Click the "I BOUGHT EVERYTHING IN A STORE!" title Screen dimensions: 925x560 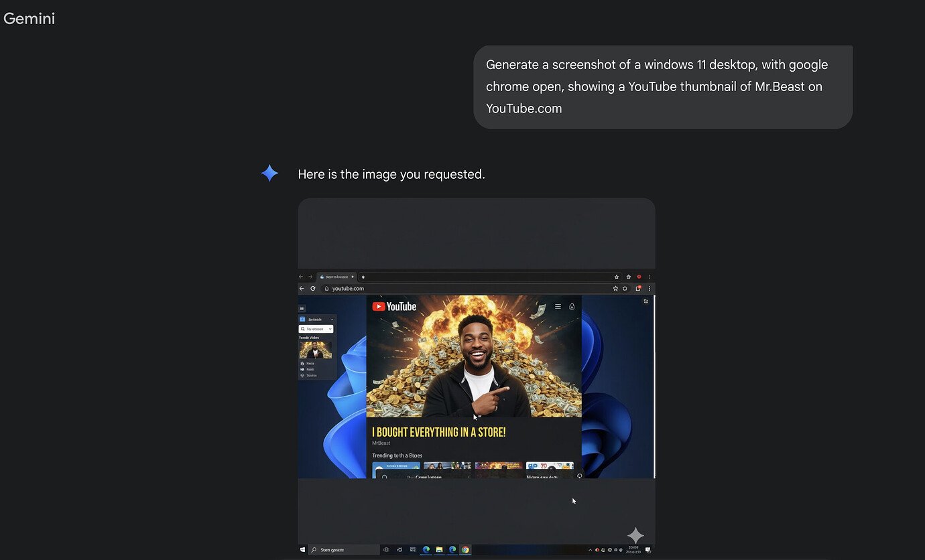coord(439,432)
